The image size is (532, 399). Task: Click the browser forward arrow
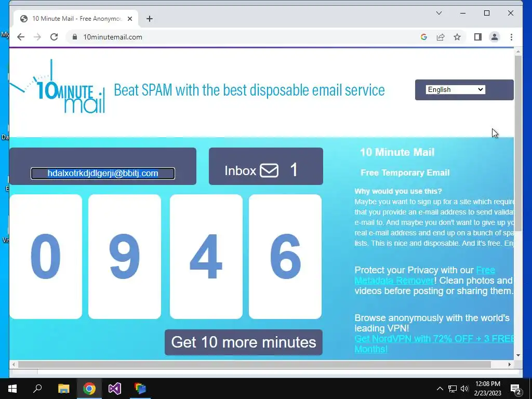pyautogui.click(x=37, y=37)
